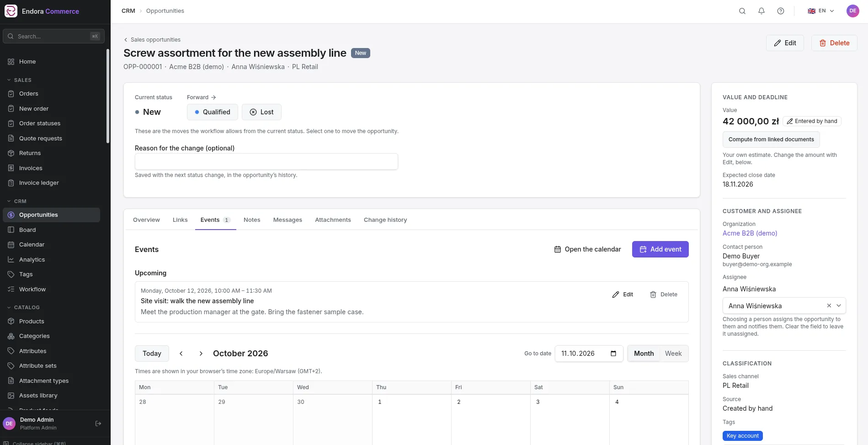
Task: Click the Endora Commerce logo icon
Action: 11,11
